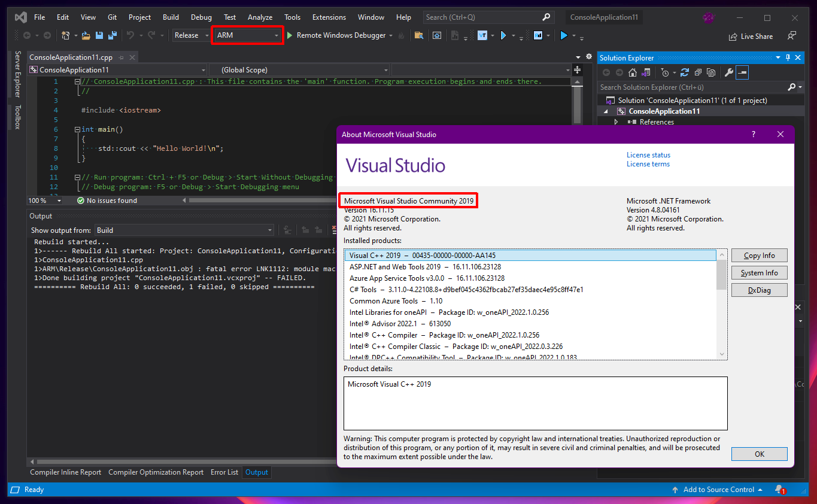This screenshot has height=504, width=817.
Task: Click the Copy Info button
Action: coord(759,256)
